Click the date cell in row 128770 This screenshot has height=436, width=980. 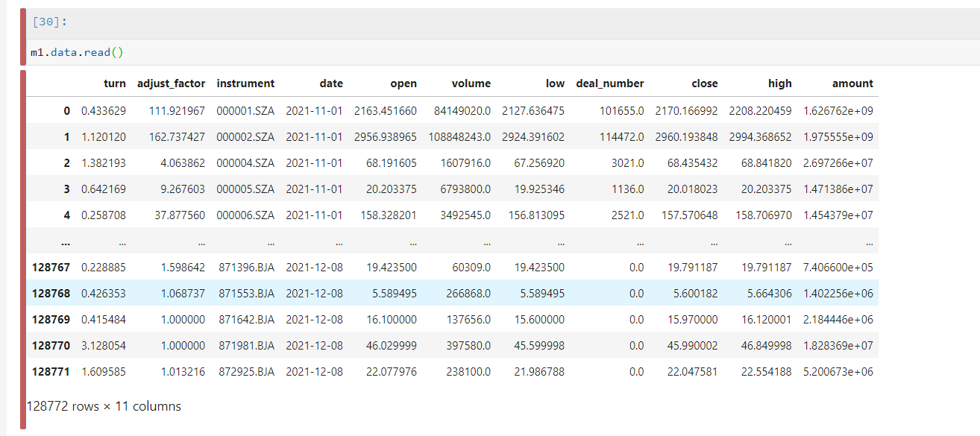[315, 346]
